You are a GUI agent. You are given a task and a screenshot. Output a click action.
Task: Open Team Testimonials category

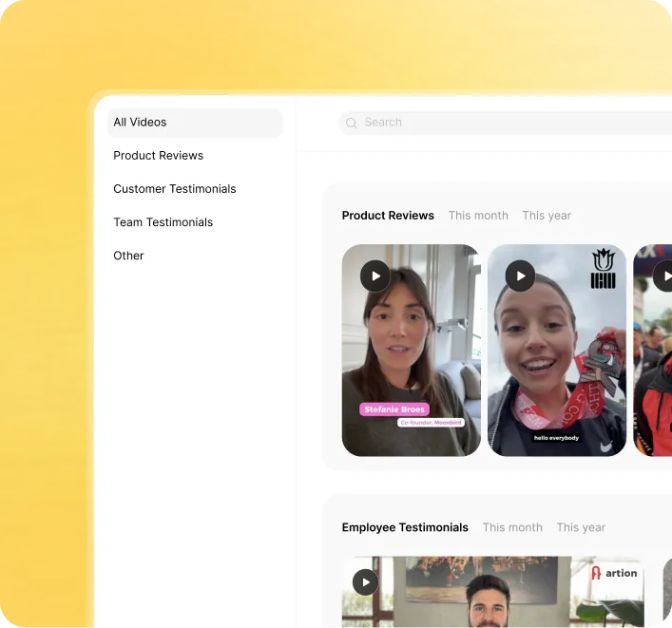point(163,222)
